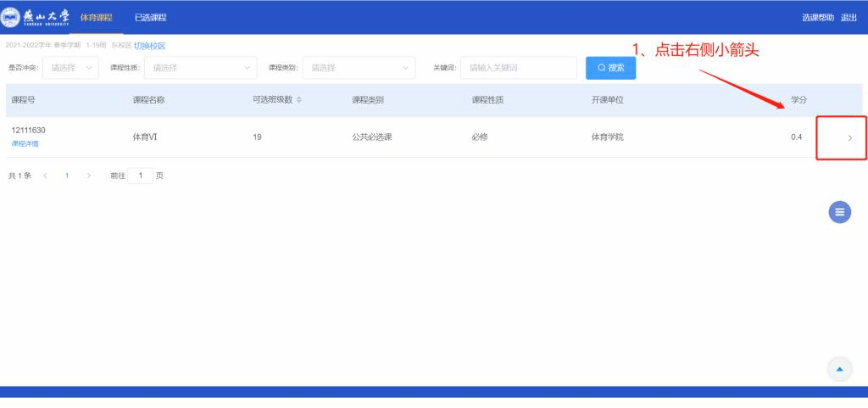Open the 课程类别 dropdown
Viewport: 868px width, 408px height.
[x=359, y=68]
